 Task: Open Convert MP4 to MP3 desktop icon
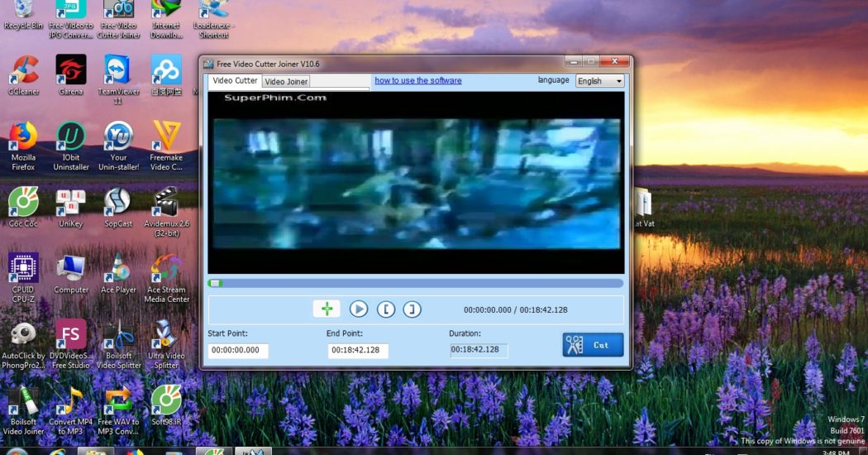click(x=71, y=410)
